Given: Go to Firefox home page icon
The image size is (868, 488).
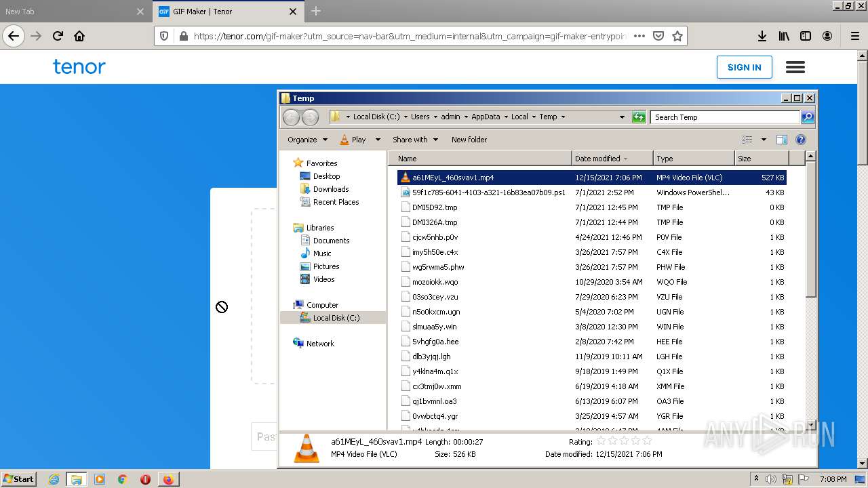Looking at the screenshot, I should coord(79,36).
